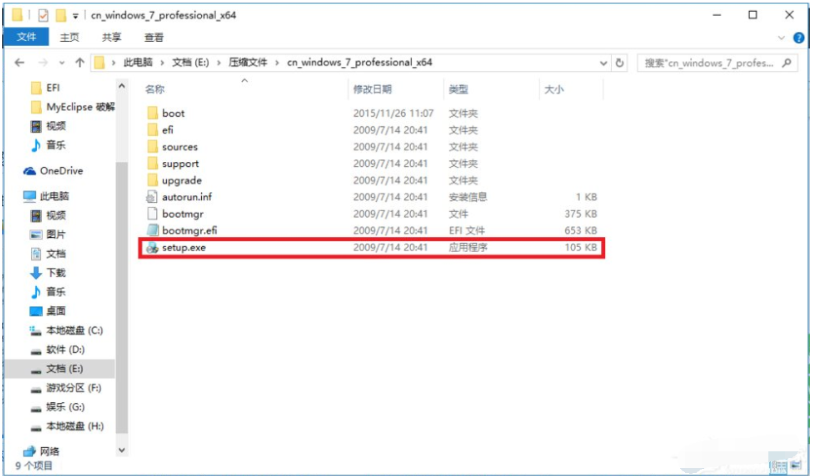The image size is (814, 476).
Task: Click the Help question mark icon
Action: 799,38
